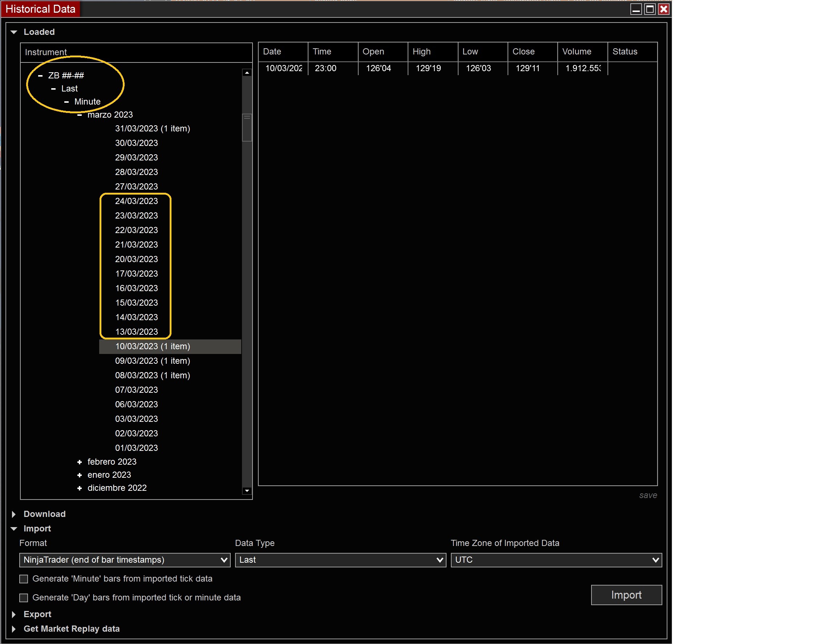Enable Generate 'Minute' bars from imported tick data
This screenshot has width=824, height=644.
[23, 579]
